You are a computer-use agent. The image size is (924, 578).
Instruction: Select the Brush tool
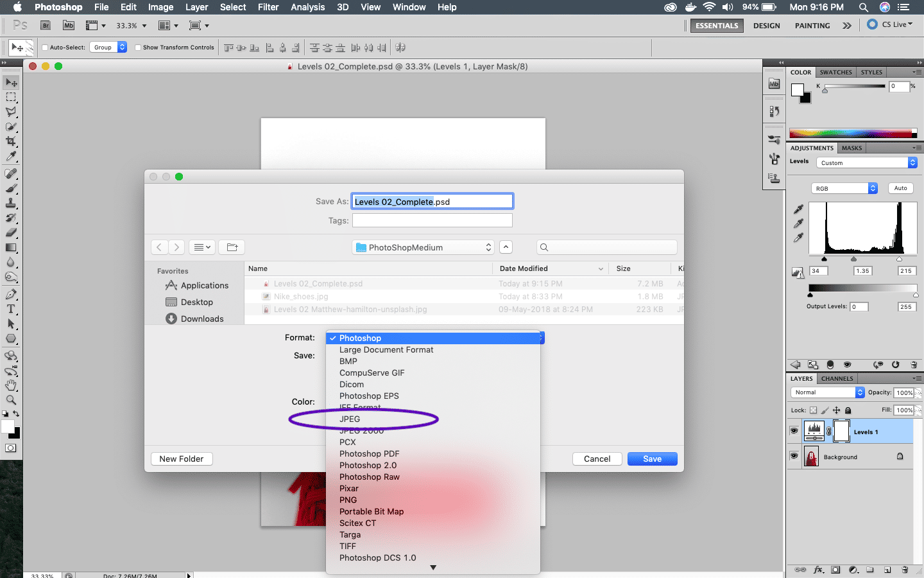tap(11, 188)
